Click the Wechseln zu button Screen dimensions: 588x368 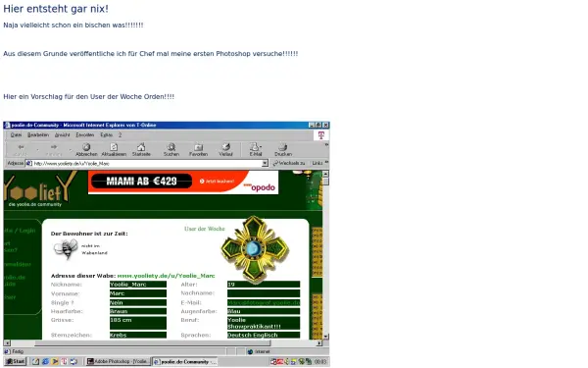(x=289, y=163)
